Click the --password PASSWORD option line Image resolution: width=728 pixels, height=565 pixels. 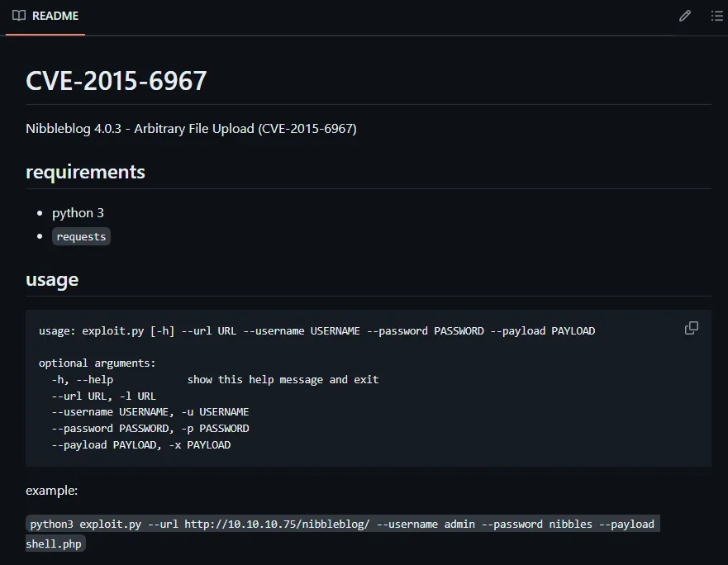click(150, 428)
